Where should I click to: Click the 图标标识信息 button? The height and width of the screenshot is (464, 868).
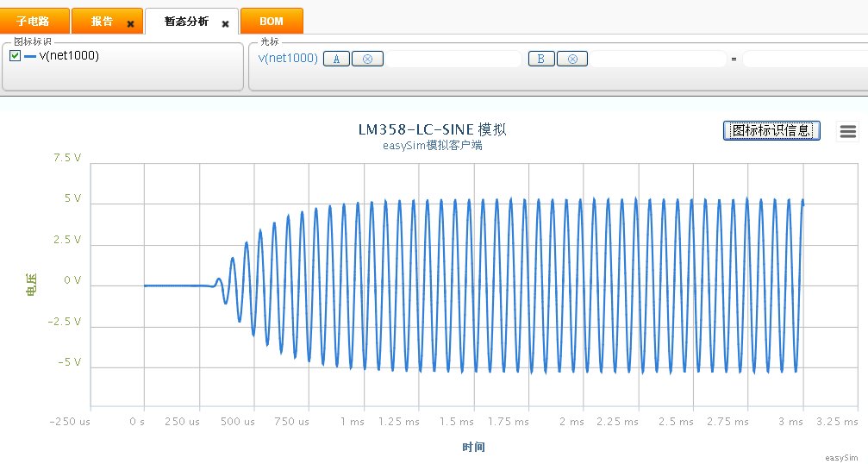point(771,131)
